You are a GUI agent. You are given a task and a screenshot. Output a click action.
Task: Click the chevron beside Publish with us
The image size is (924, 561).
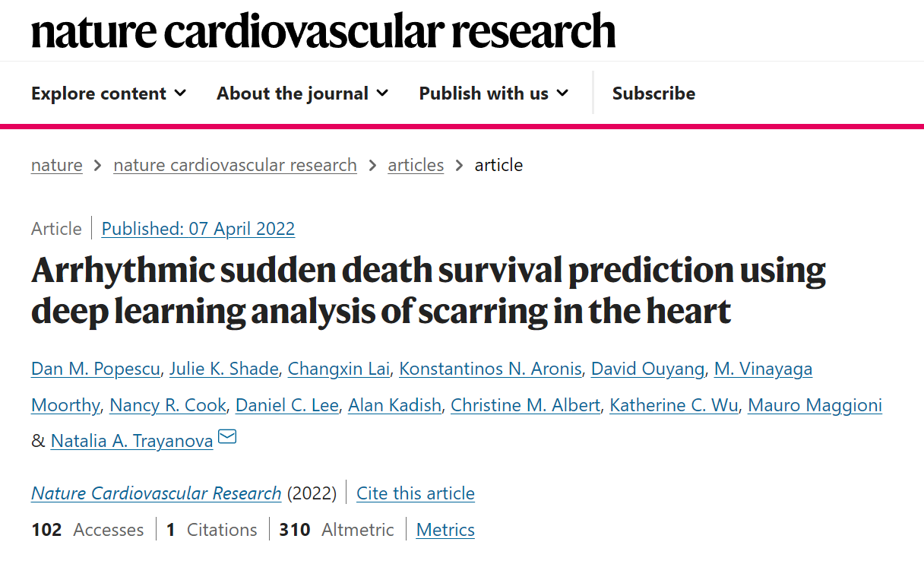(563, 93)
